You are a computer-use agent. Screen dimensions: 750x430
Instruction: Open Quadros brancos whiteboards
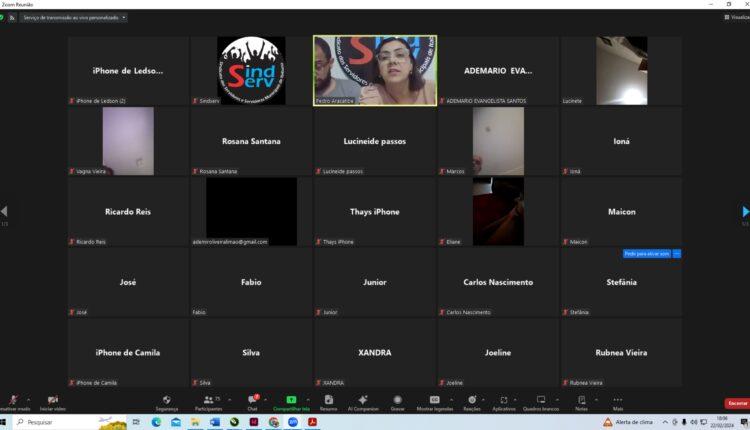coord(541,402)
